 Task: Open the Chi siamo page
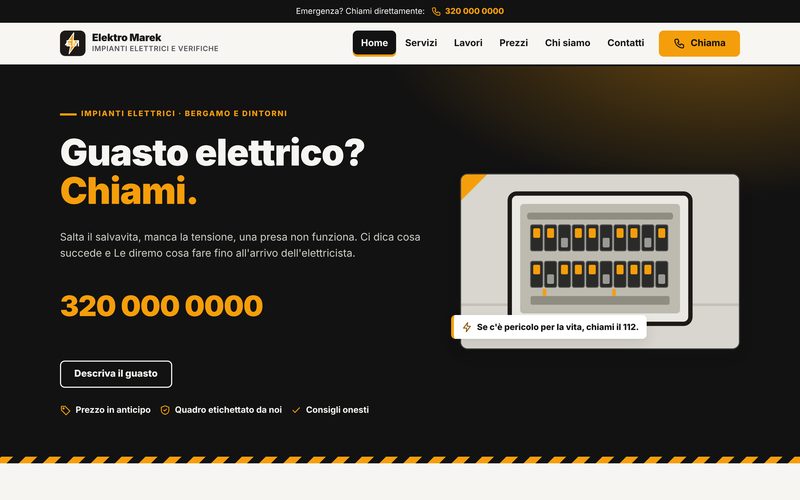pyautogui.click(x=567, y=43)
